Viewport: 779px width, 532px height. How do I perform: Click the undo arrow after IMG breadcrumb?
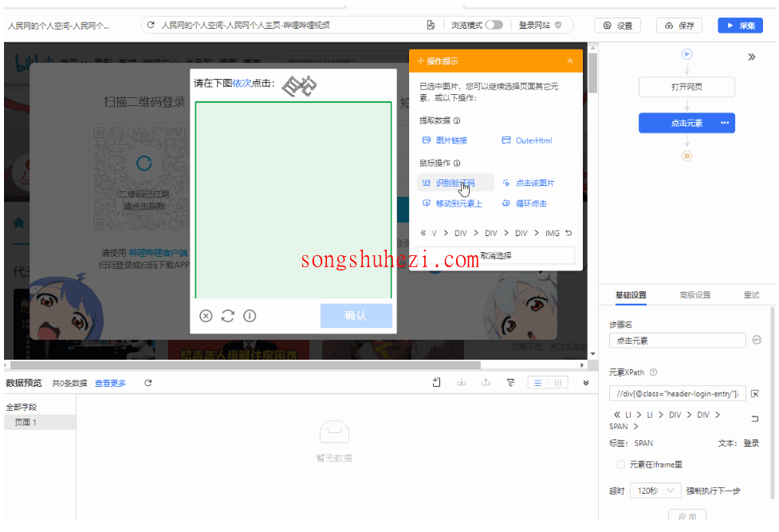click(569, 233)
